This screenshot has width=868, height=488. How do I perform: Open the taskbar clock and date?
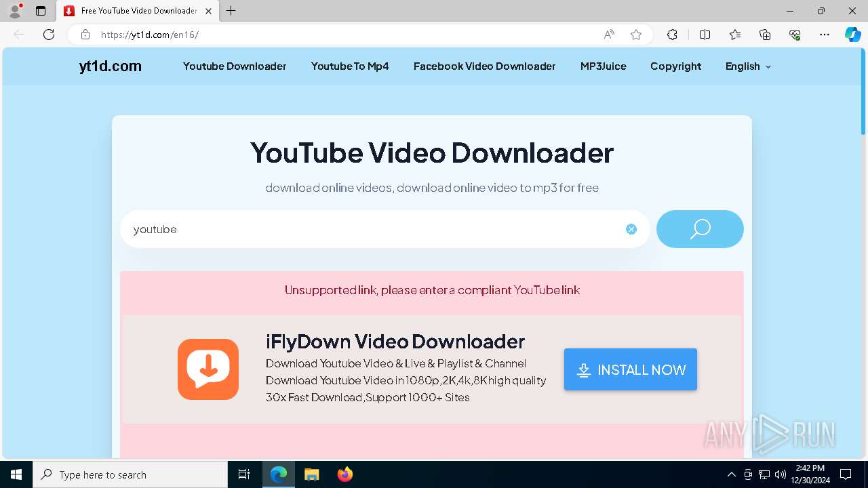pos(810,474)
